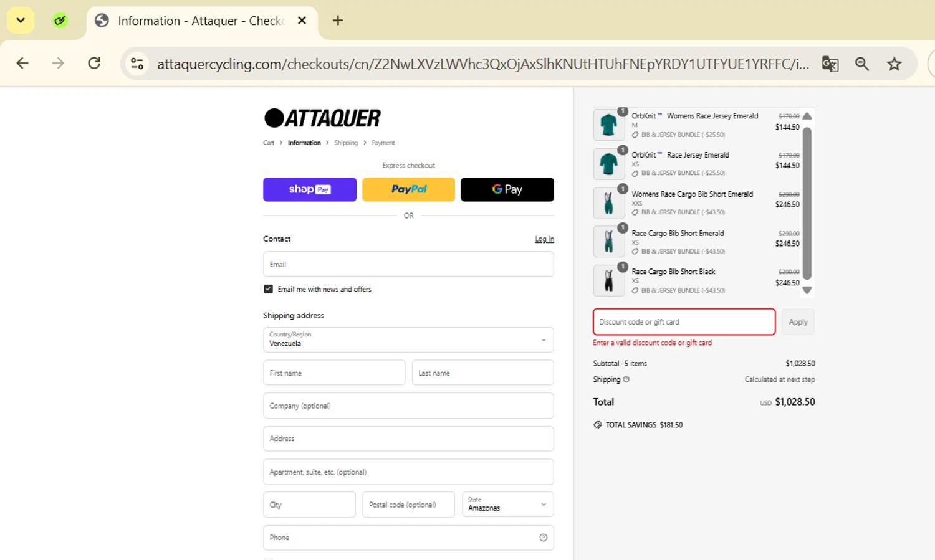Click the Shipping info question mark icon
The width and height of the screenshot is (935, 560).
tap(626, 379)
